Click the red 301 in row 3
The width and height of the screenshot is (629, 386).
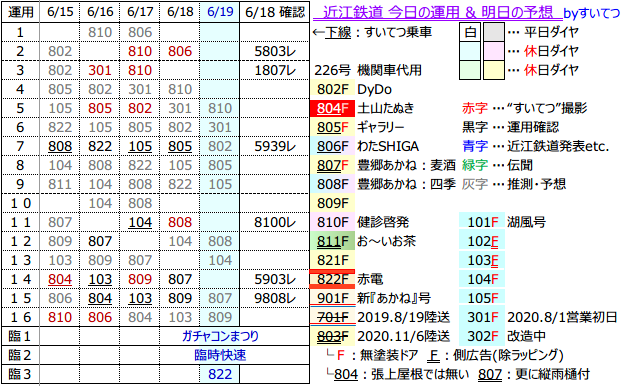coord(100,70)
